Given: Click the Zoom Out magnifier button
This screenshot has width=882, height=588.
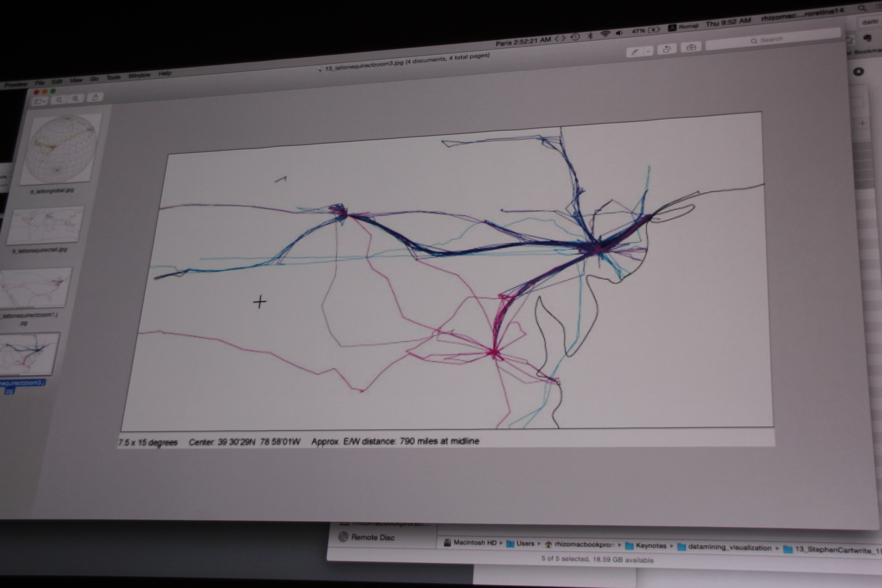Looking at the screenshot, I should pos(59,100).
